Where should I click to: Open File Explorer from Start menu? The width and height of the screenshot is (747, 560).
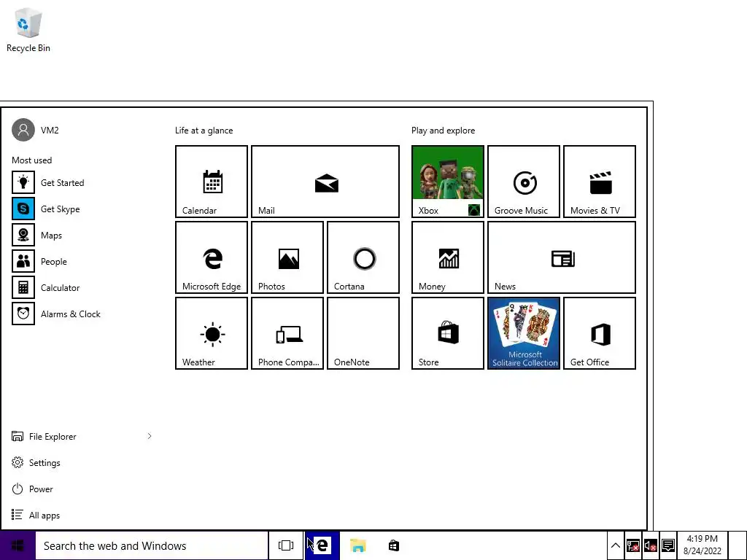pos(44,436)
